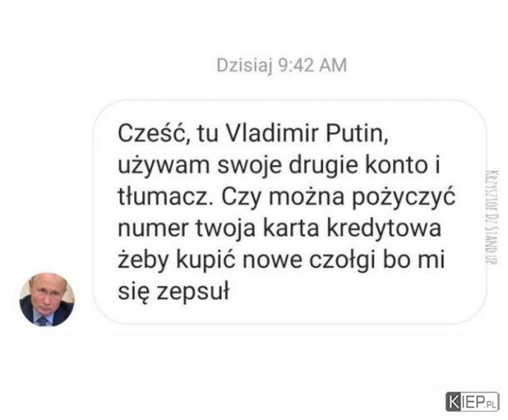Tap the Dzisiaj 9:42 AM timestamp
508x420 pixels.
[x=281, y=65]
